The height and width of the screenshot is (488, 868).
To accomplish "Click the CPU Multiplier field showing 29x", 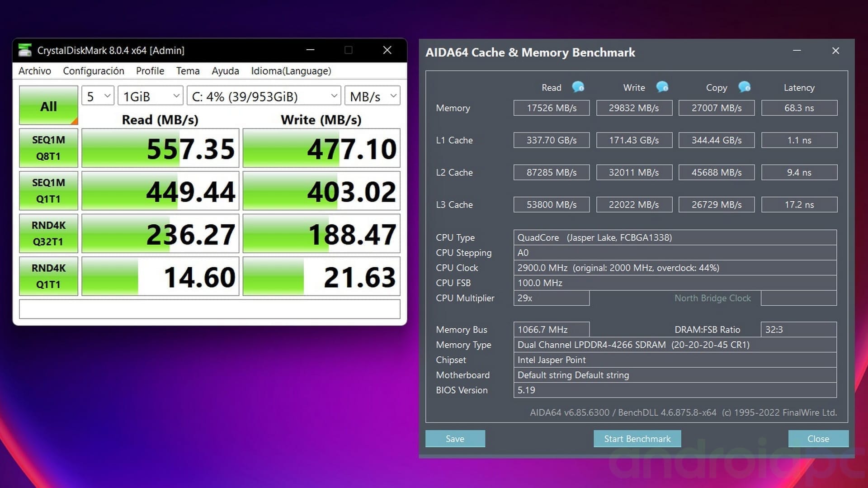I will point(552,298).
